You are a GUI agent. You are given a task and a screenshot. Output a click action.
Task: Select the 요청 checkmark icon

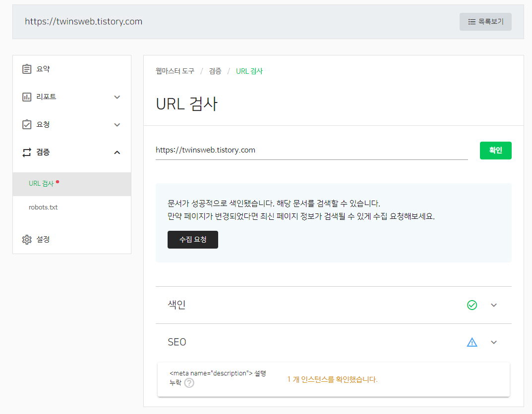coord(27,124)
